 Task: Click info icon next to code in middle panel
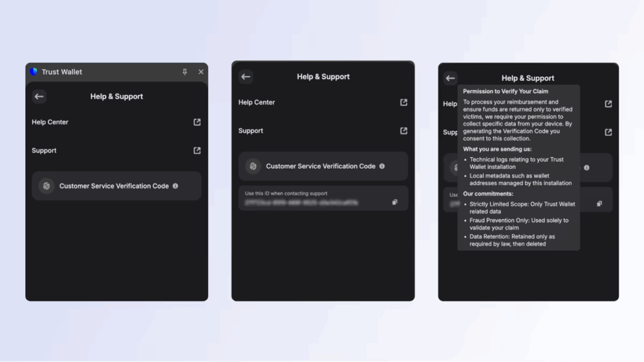(x=382, y=167)
